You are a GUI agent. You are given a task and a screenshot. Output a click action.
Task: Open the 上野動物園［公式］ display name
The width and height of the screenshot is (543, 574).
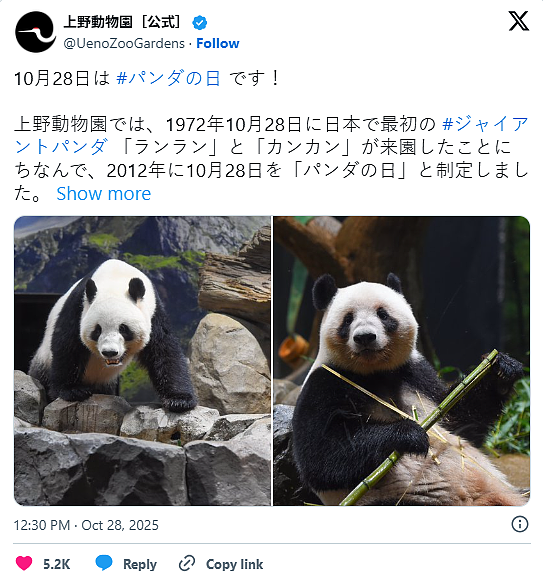[x=122, y=22]
